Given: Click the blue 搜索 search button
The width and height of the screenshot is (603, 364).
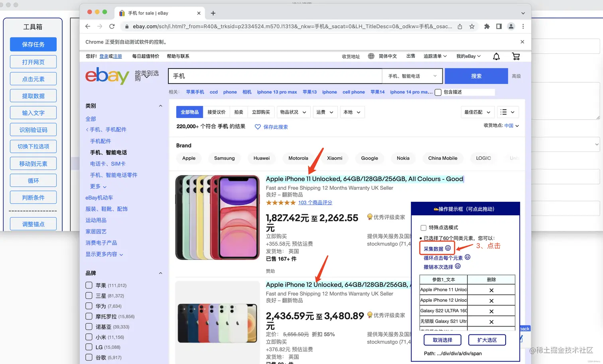Looking at the screenshot, I should pos(476,76).
